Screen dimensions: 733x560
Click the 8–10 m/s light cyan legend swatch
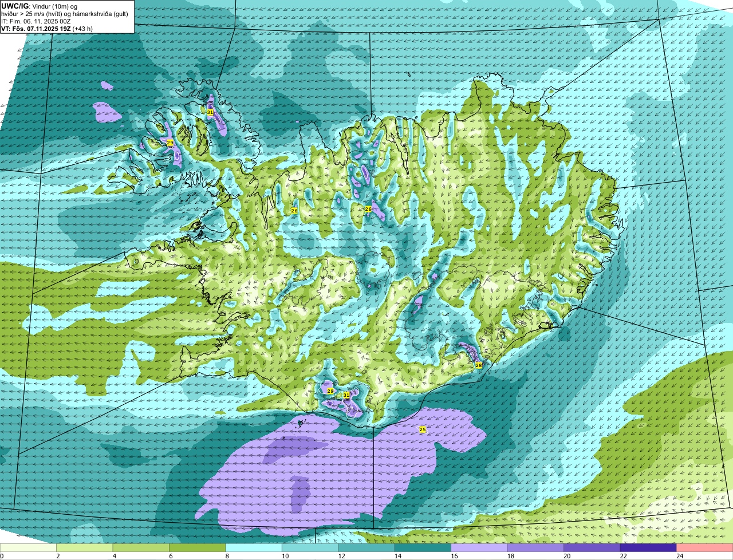pos(254,548)
